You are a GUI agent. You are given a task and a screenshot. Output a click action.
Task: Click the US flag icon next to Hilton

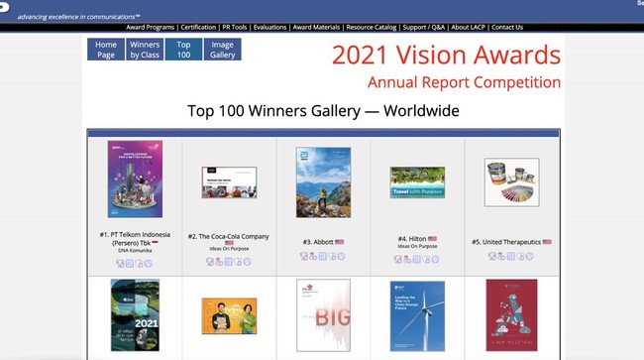click(x=432, y=239)
